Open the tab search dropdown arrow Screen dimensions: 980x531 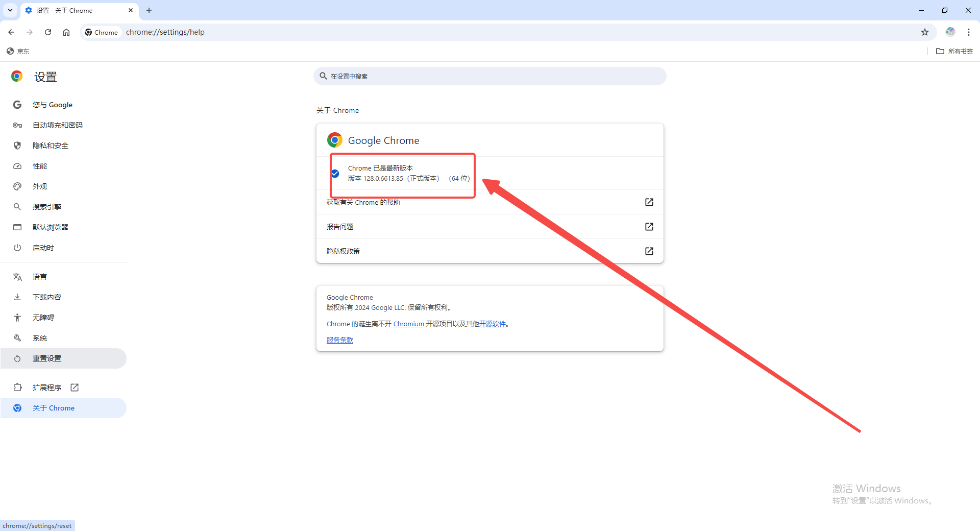click(10, 10)
